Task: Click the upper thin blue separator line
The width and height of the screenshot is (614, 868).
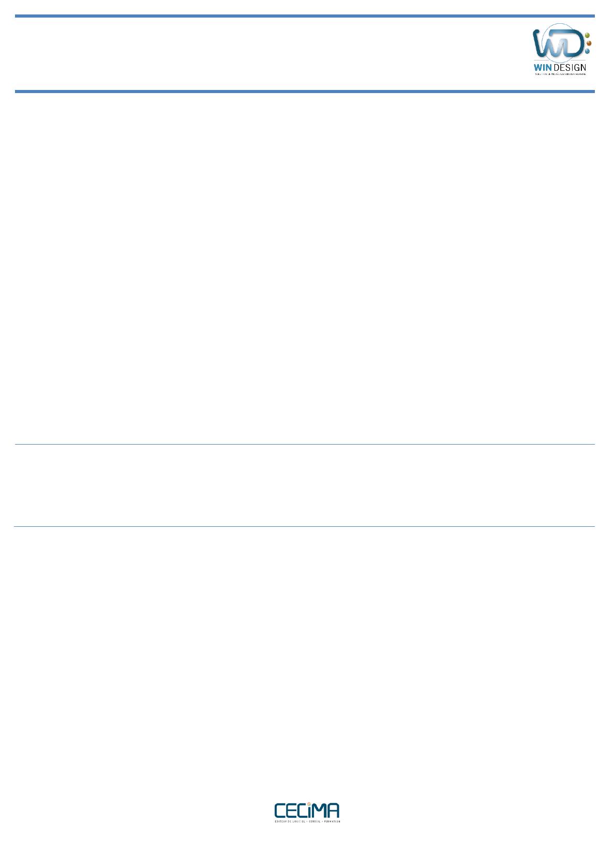Action: click(305, 444)
